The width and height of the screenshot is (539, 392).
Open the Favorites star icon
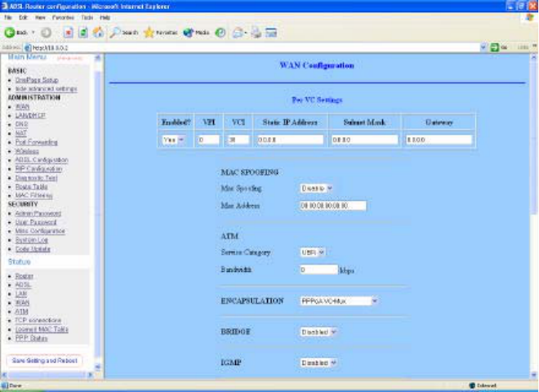point(161,33)
